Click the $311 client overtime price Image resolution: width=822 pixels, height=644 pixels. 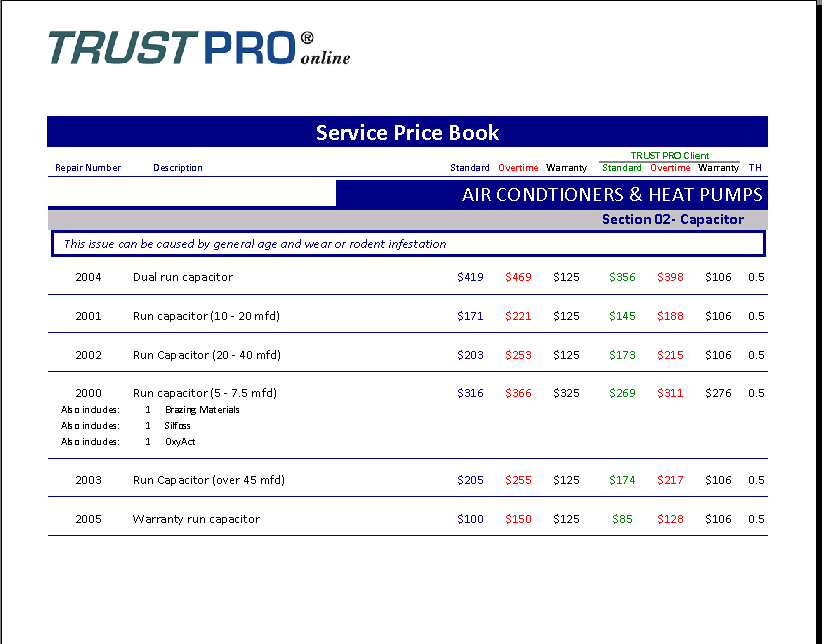pyautogui.click(x=670, y=393)
